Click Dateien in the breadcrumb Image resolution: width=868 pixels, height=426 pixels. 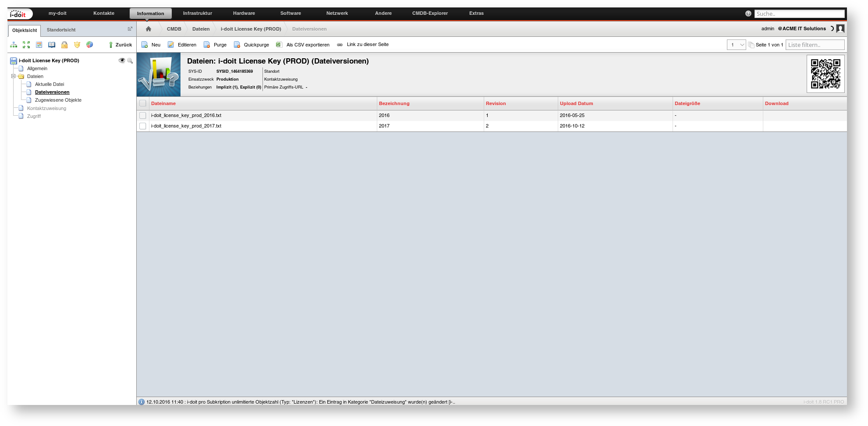click(201, 29)
